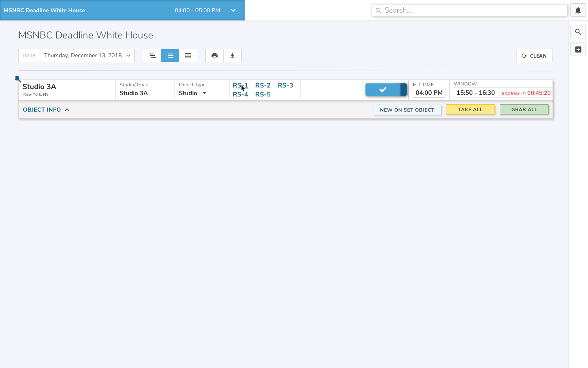Click the Clean button
Screen dimensions: 588x368
click(534, 56)
